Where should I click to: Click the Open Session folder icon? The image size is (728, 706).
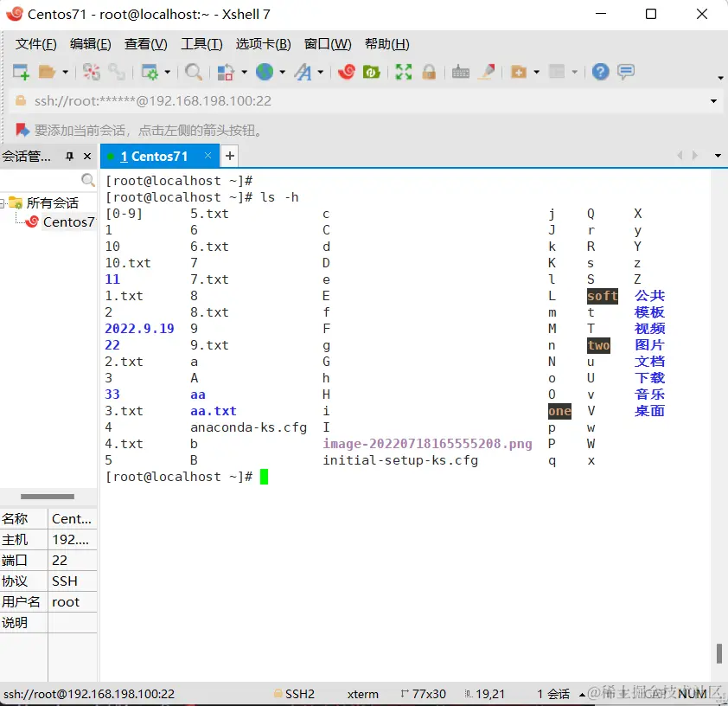click(x=47, y=72)
